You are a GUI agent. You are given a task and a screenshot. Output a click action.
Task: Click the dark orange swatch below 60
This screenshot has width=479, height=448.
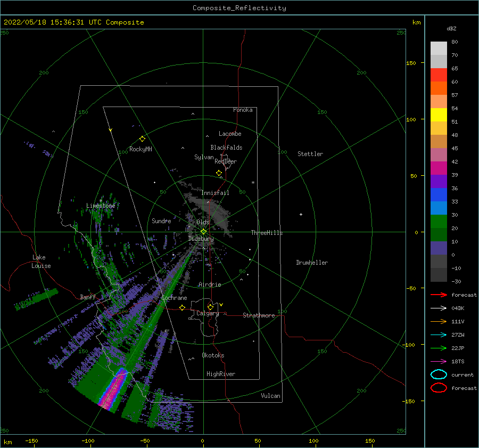tap(439, 88)
